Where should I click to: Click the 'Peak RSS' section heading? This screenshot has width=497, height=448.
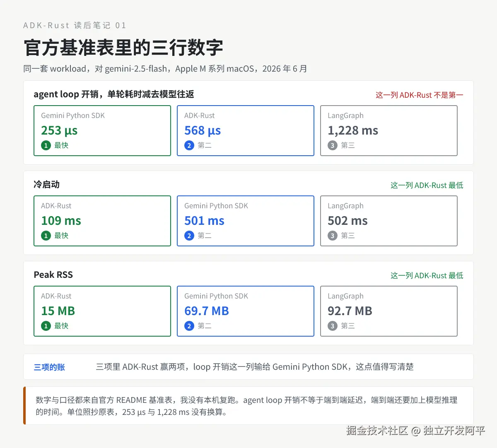click(53, 275)
